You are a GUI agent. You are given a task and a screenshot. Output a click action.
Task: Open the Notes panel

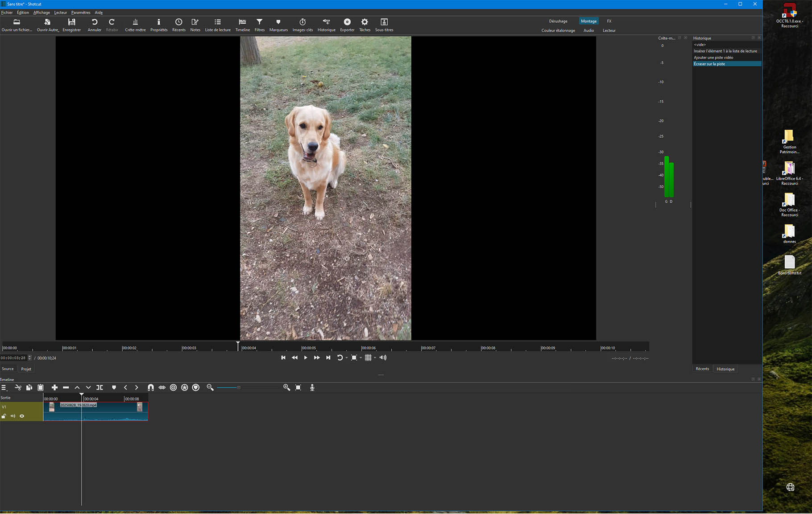point(195,25)
